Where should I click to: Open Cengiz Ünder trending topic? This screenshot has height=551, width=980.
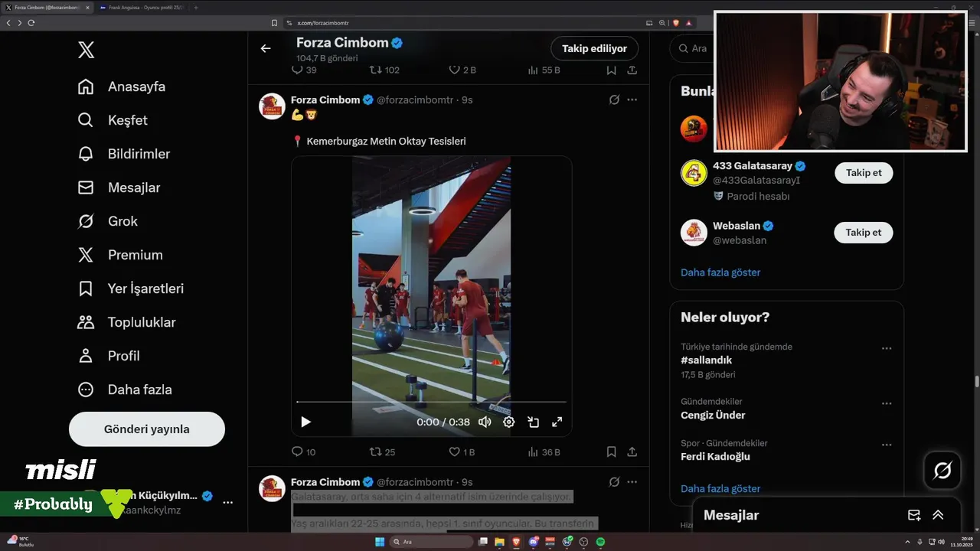tap(713, 416)
